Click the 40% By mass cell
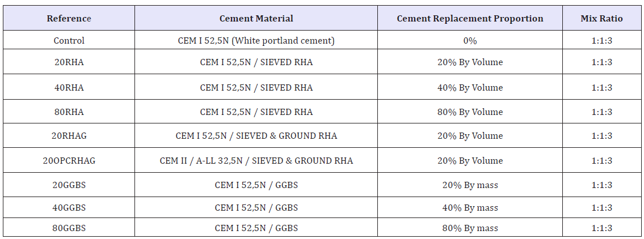The width and height of the screenshot is (644, 239). (x=470, y=208)
